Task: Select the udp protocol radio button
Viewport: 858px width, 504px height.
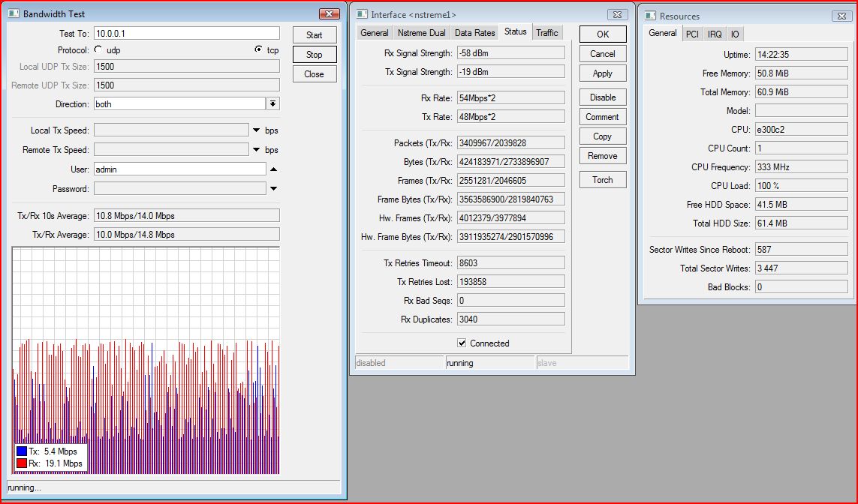Action: [98, 50]
